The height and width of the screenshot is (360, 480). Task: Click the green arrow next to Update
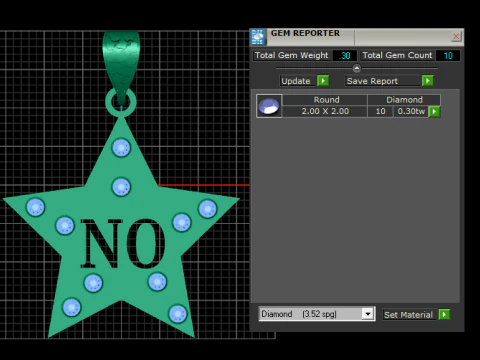coord(323,81)
